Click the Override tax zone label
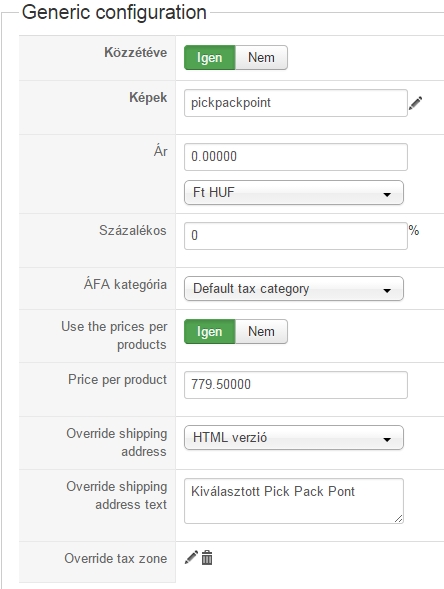This screenshot has height=589, width=444. tap(116, 558)
